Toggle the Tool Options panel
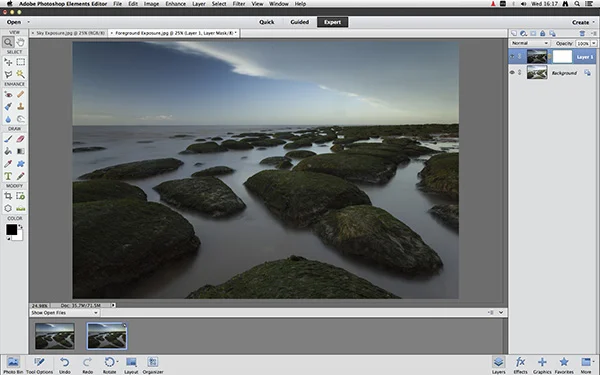 pos(39,365)
